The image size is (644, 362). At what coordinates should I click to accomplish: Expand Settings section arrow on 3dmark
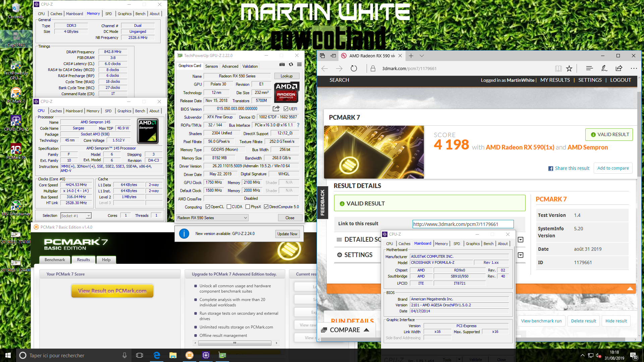pos(521,255)
